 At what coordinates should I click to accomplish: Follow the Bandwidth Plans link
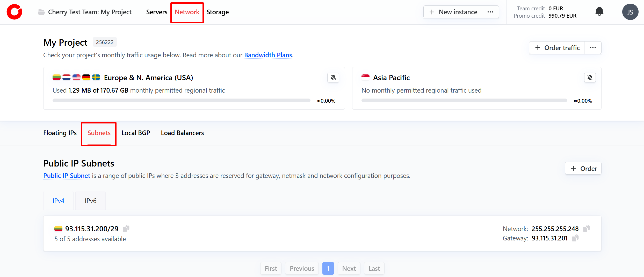point(268,55)
